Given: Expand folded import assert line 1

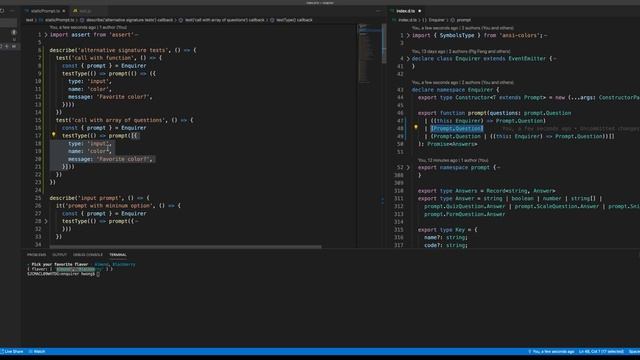Looking at the screenshot, I should coord(46,35).
